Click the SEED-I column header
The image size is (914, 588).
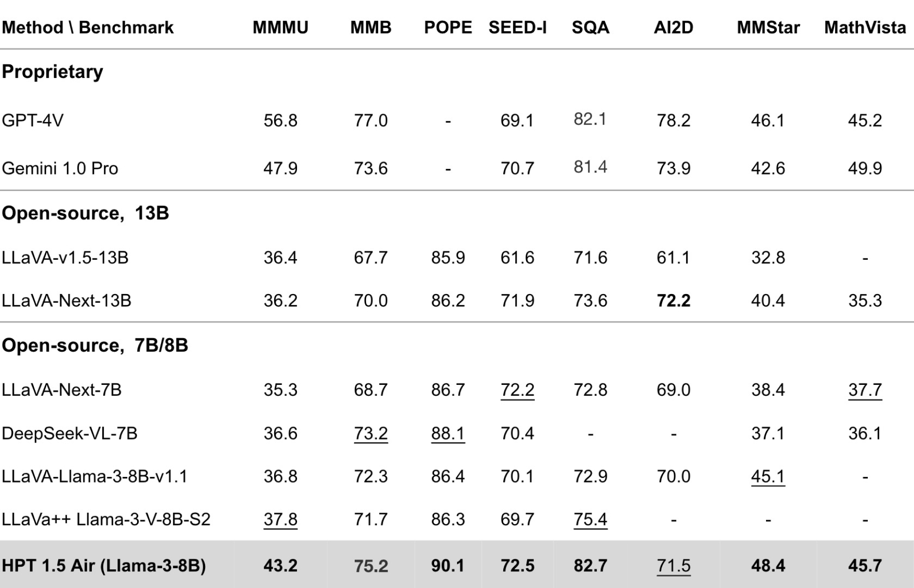tap(517, 27)
